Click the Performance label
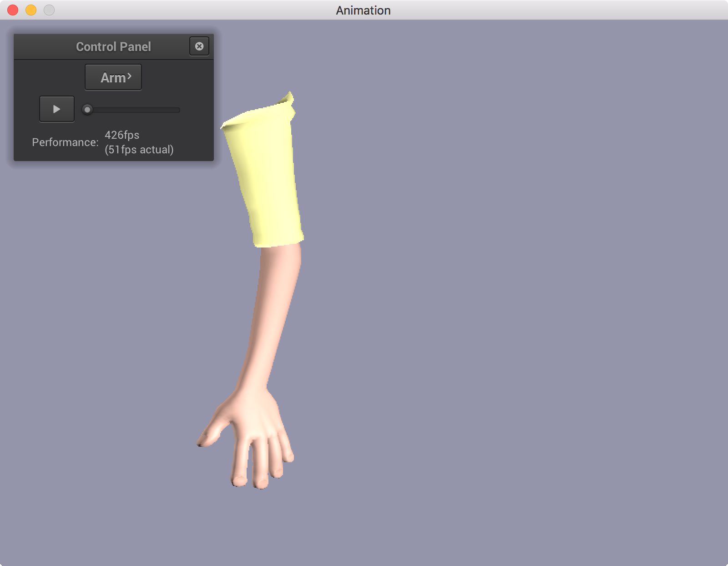 point(65,142)
